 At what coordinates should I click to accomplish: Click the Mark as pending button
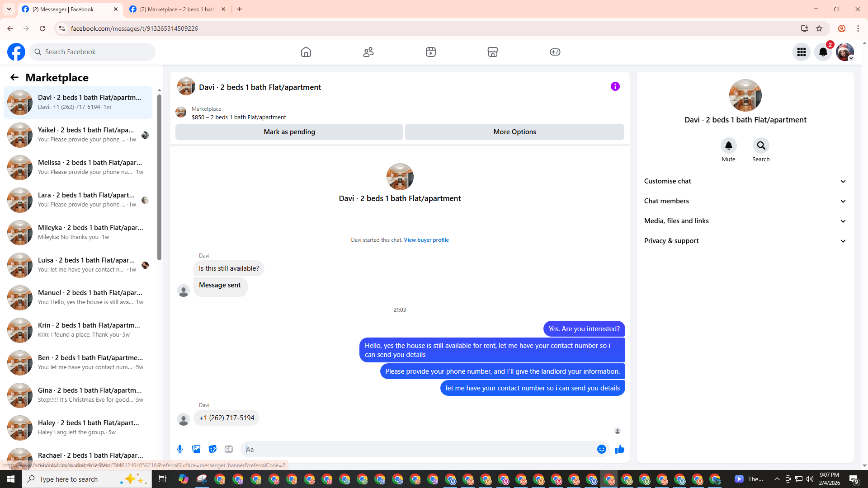point(289,132)
